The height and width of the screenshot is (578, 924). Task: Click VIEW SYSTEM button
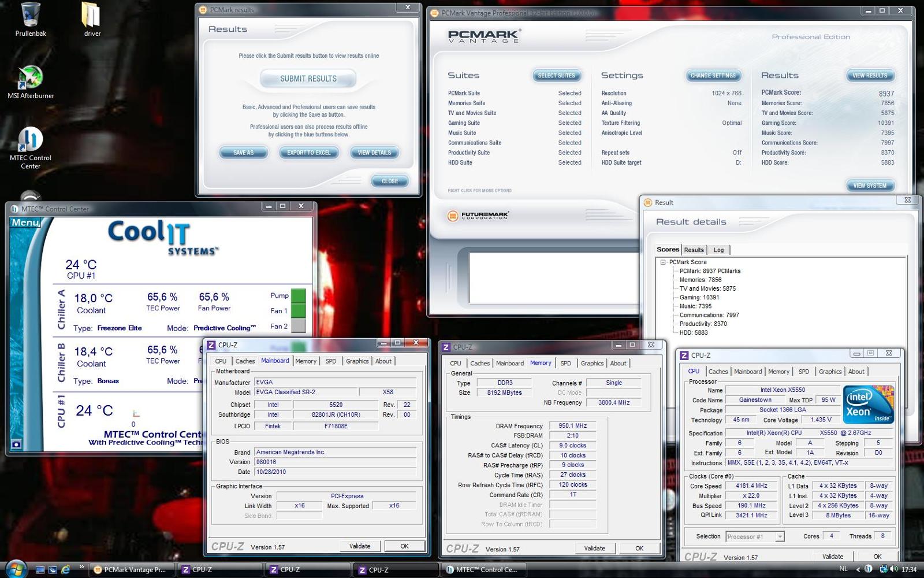(x=870, y=186)
